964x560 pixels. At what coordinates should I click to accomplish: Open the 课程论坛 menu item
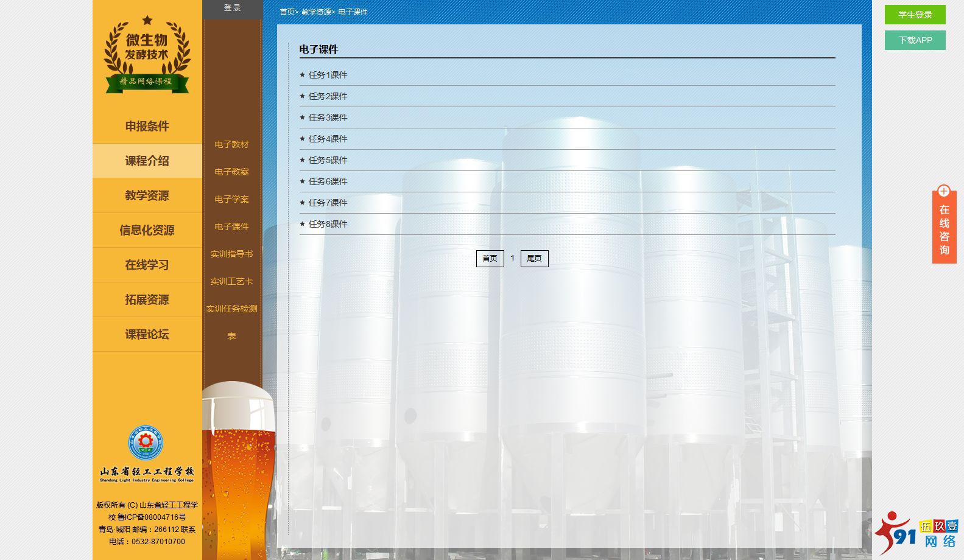pos(147,334)
